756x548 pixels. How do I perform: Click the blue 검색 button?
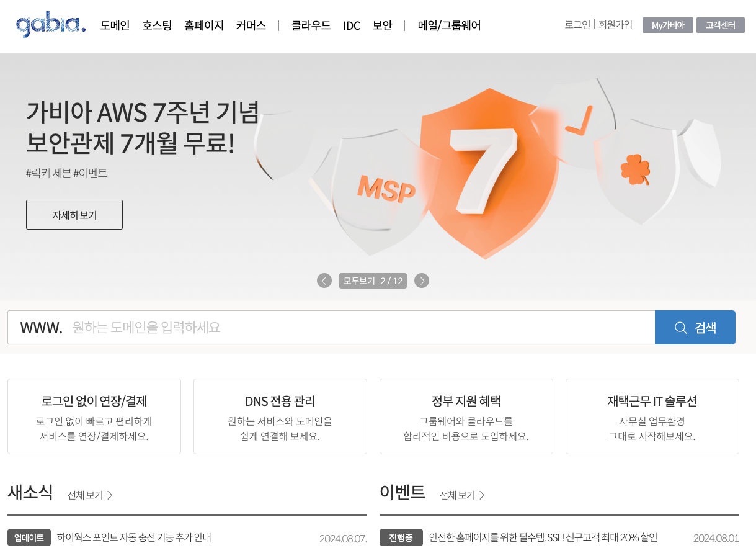[x=695, y=327]
